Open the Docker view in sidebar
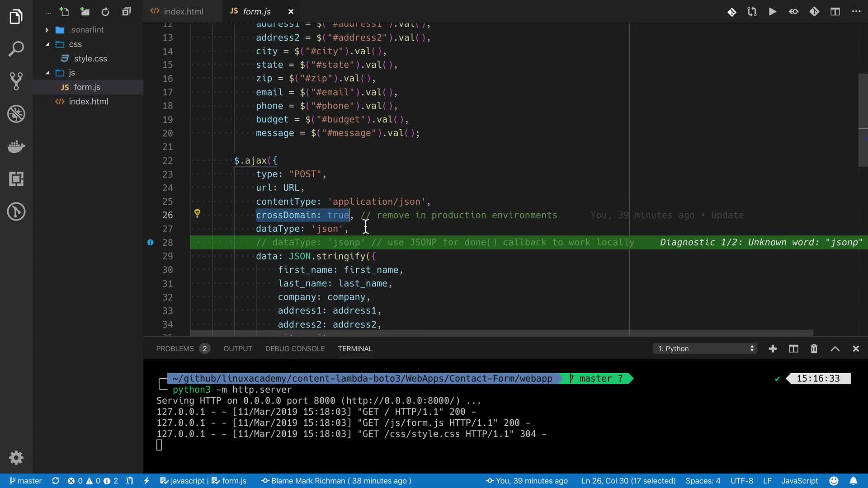This screenshot has height=488, width=868. pyautogui.click(x=16, y=146)
